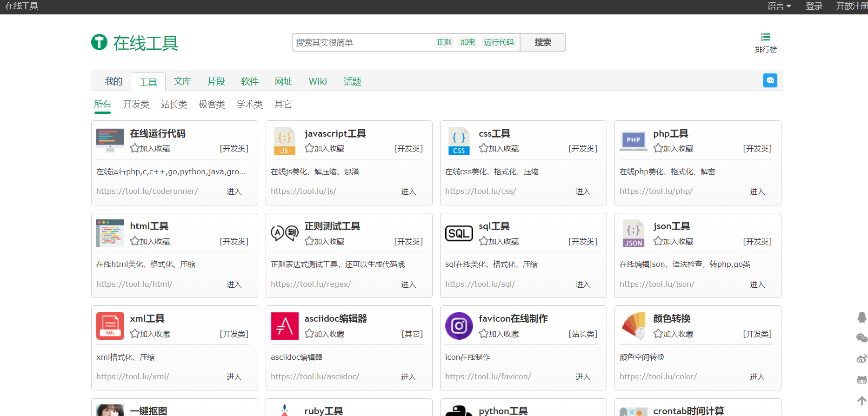The width and height of the screenshot is (868, 416).
Task: Filter by 站长类 category
Action: point(174,104)
